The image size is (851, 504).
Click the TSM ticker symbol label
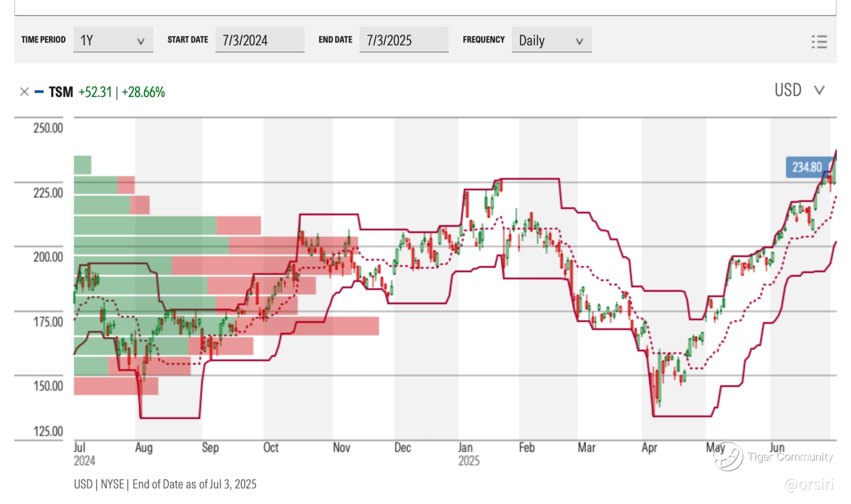(61, 92)
